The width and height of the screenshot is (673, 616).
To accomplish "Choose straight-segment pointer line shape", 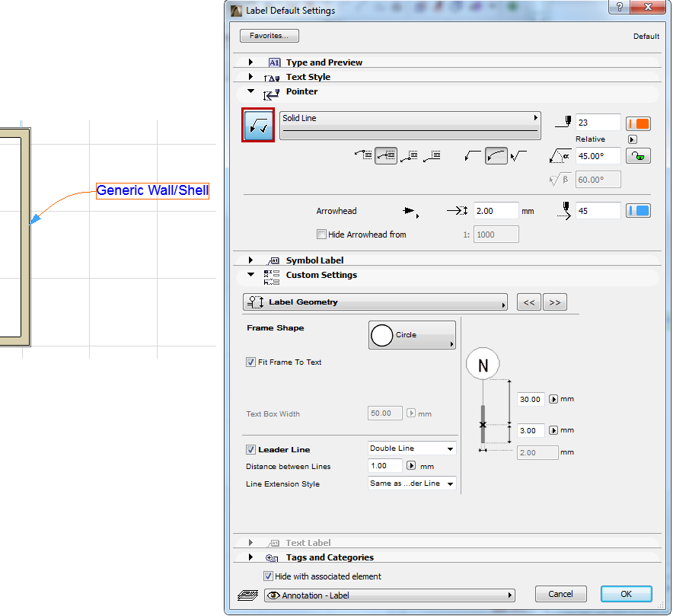I will tap(473, 155).
